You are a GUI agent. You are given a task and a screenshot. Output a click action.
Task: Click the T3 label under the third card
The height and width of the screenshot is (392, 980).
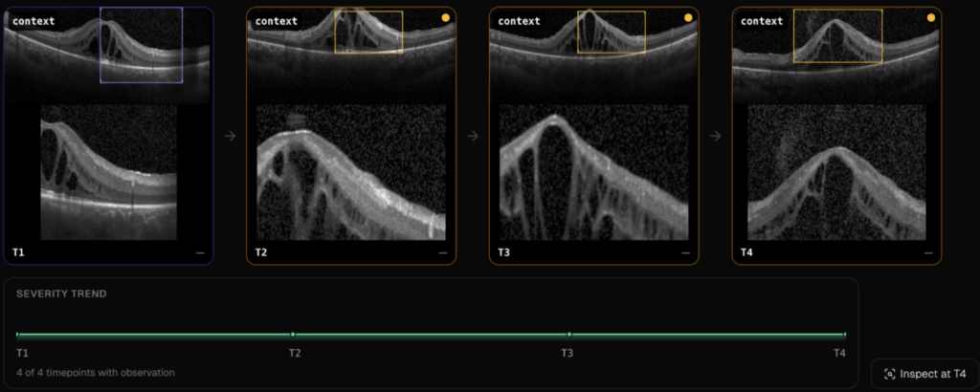coord(503,252)
